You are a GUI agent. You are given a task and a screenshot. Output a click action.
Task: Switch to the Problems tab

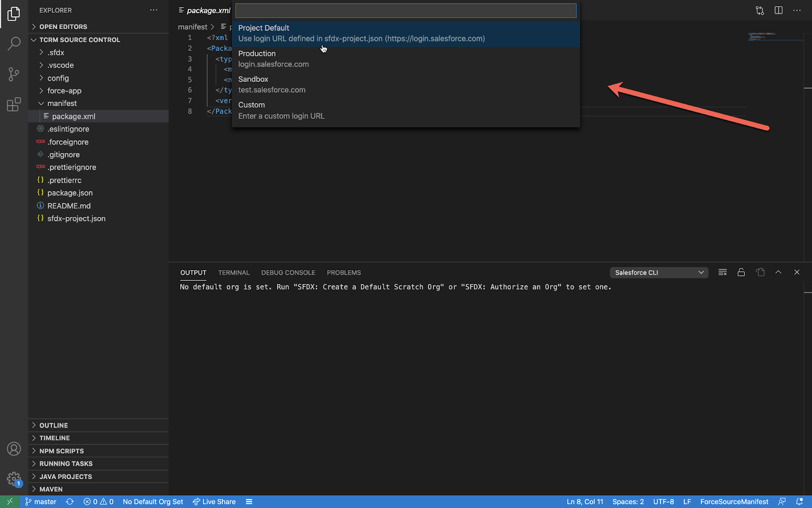[x=344, y=273]
